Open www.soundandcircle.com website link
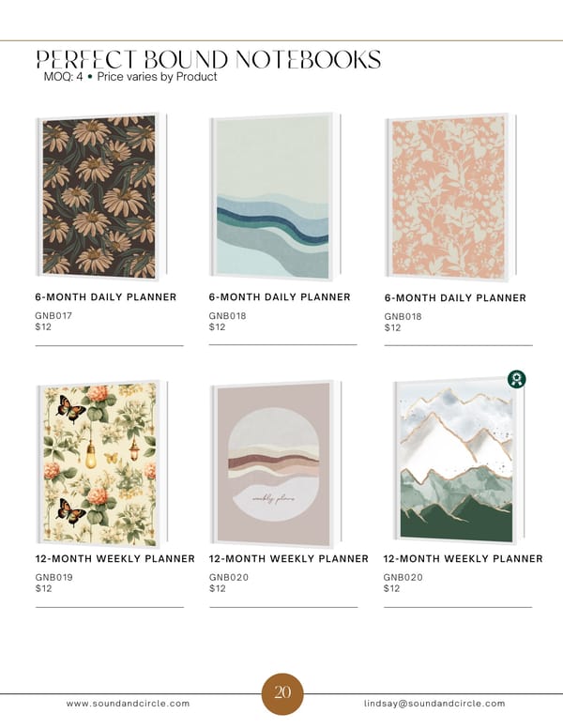 (128, 704)
